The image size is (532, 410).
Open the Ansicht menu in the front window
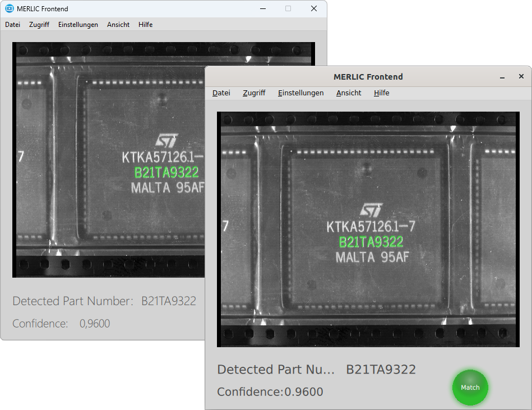tap(349, 93)
